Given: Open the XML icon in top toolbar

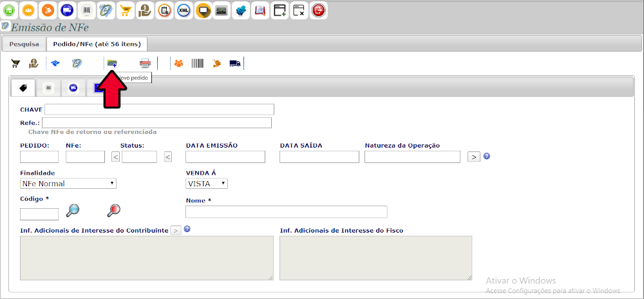Looking at the screenshot, I should (184, 10).
